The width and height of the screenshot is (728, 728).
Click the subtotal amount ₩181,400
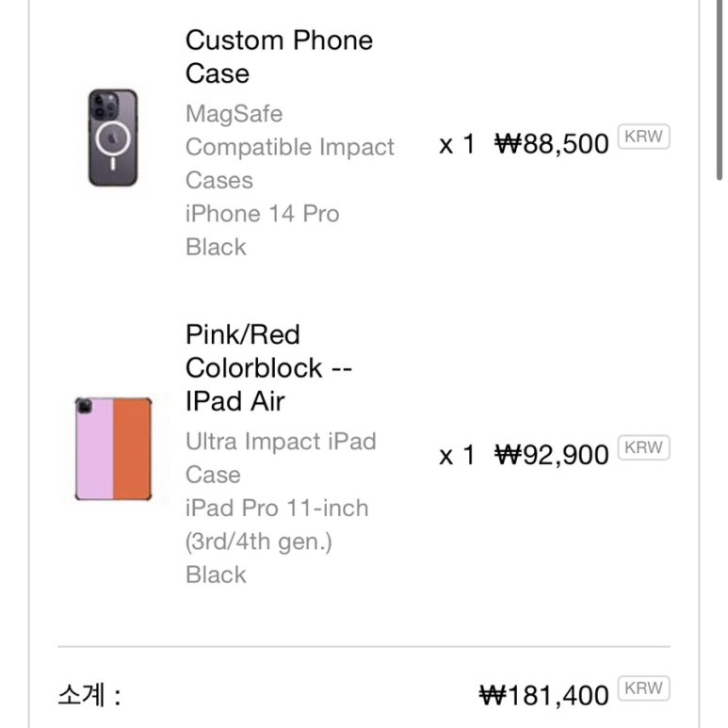tap(543, 695)
